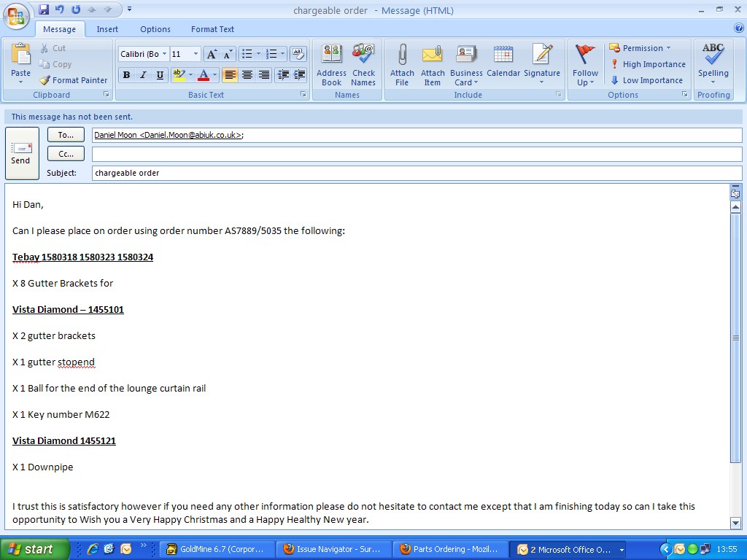Apply numbered list
The height and width of the screenshot is (560, 747).
click(x=271, y=54)
